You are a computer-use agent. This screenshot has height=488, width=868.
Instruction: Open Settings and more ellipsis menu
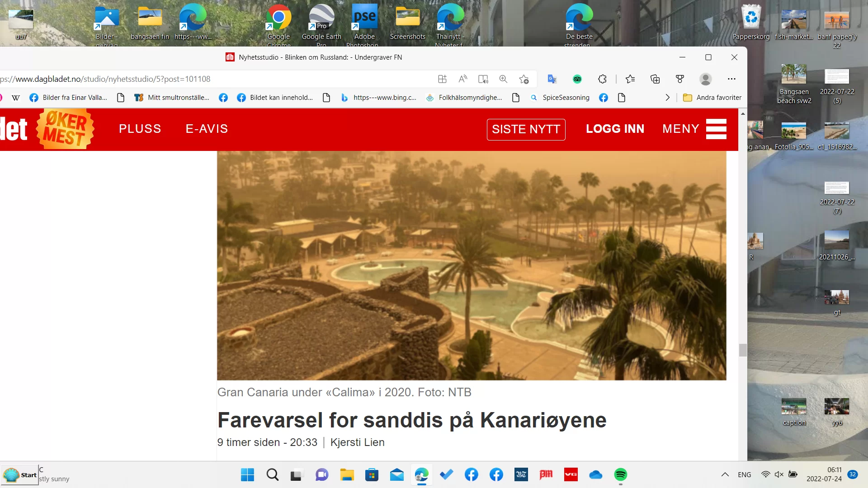pyautogui.click(x=731, y=79)
